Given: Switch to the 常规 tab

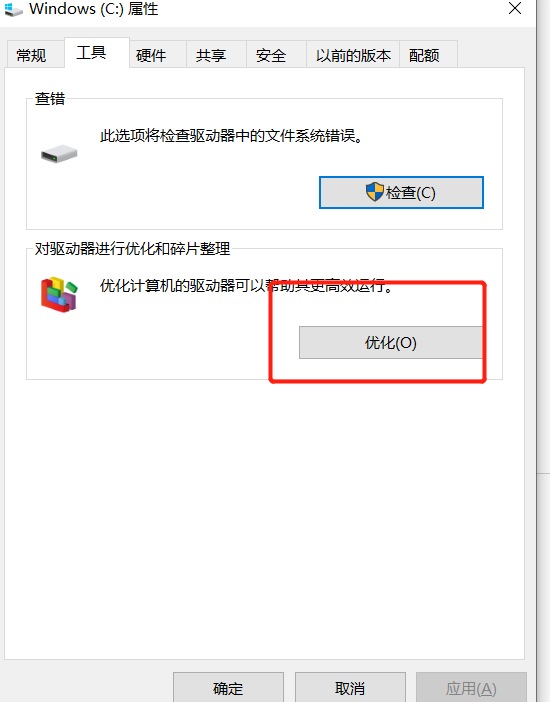Looking at the screenshot, I should pyautogui.click(x=31, y=56).
